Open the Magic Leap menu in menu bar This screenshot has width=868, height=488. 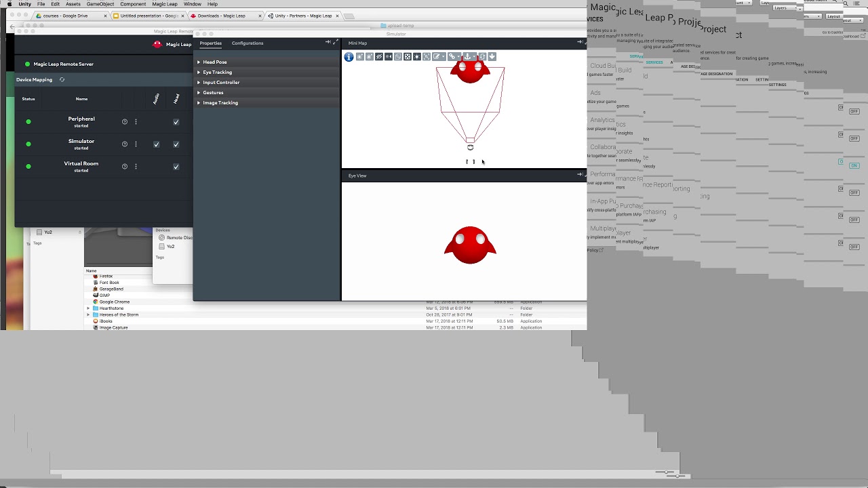165,4
